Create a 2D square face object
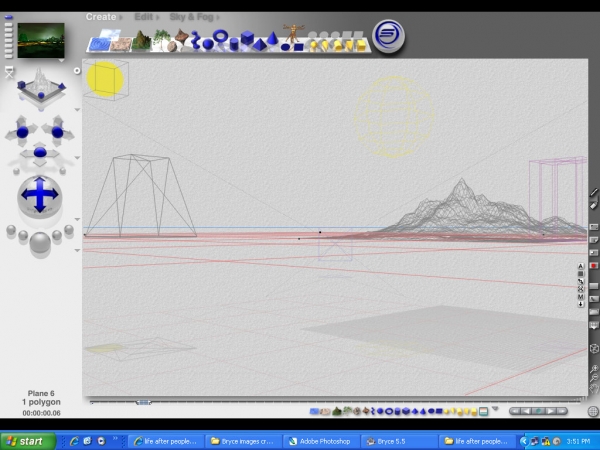Viewport: 600px width, 450px height. click(x=298, y=47)
